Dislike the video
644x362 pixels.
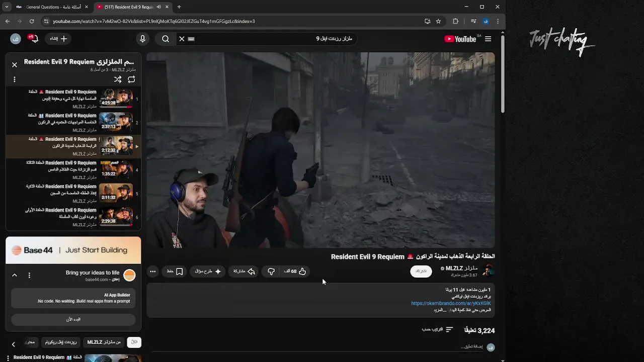pyautogui.click(x=271, y=271)
